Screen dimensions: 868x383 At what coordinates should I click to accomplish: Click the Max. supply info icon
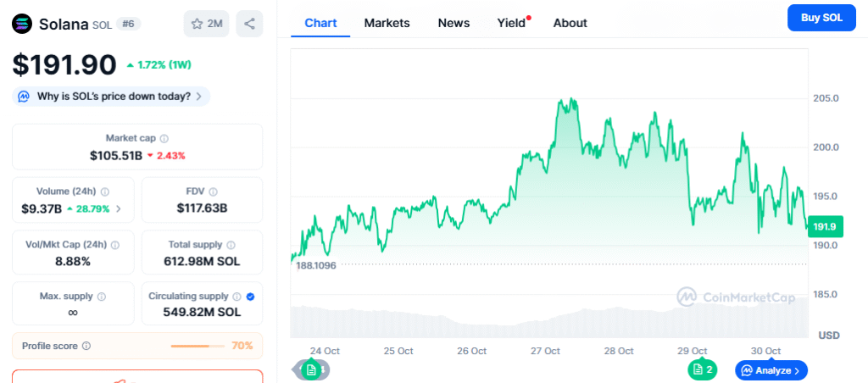(x=102, y=297)
